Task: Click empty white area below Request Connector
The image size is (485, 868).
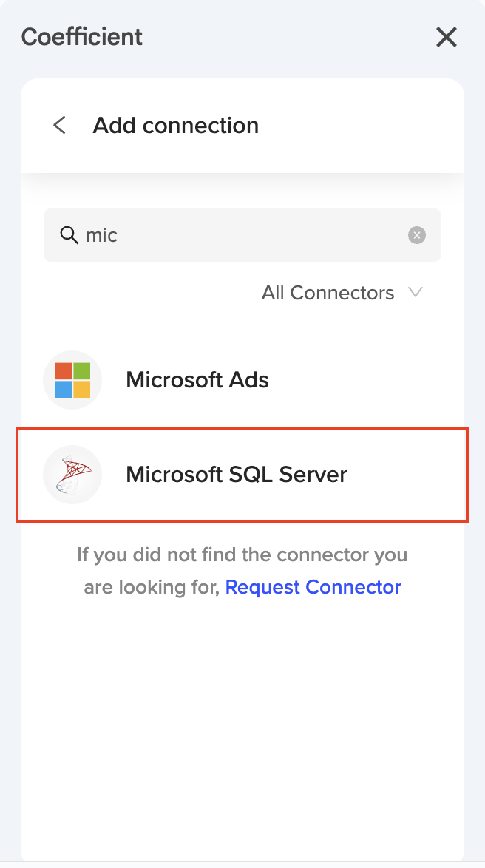Action: point(243,725)
